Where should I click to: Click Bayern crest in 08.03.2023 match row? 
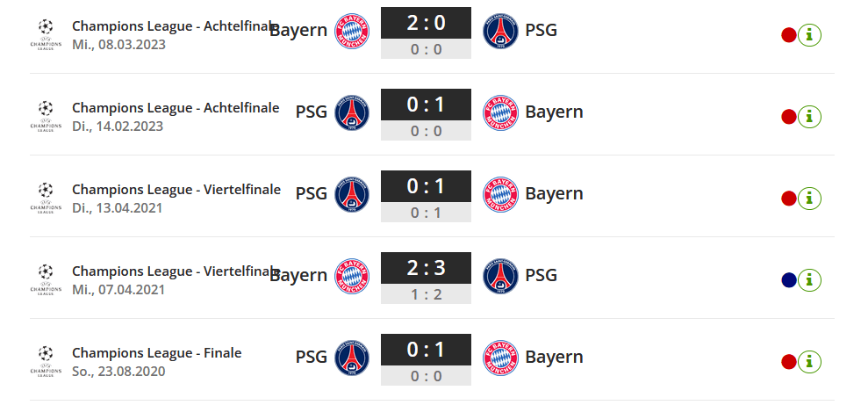tap(352, 31)
